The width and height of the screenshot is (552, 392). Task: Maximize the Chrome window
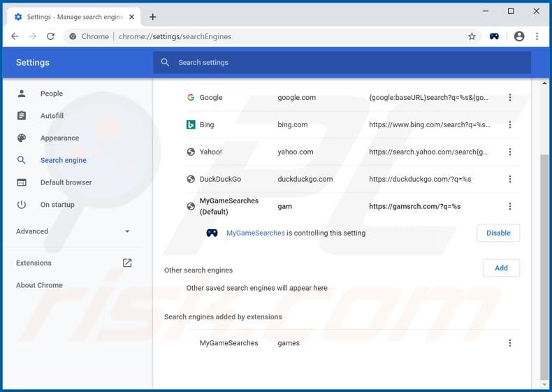point(511,11)
